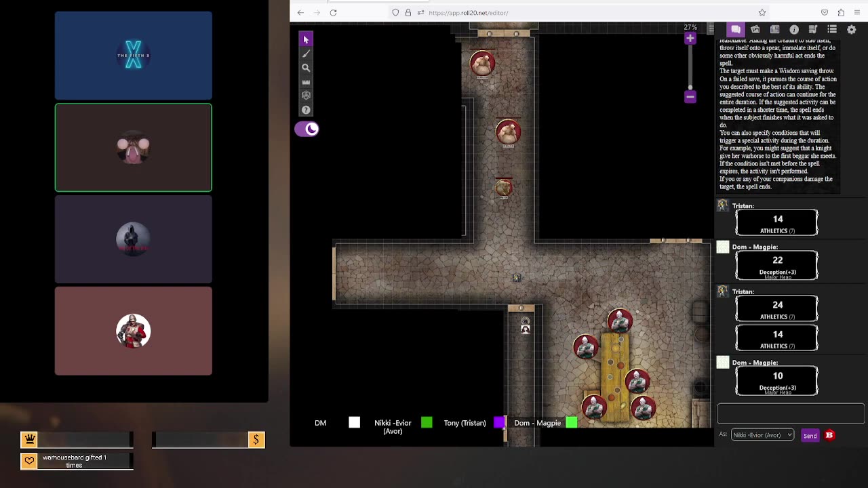The width and height of the screenshot is (868, 488).
Task: Select the magnifier zoom tool
Action: coord(306,68)
